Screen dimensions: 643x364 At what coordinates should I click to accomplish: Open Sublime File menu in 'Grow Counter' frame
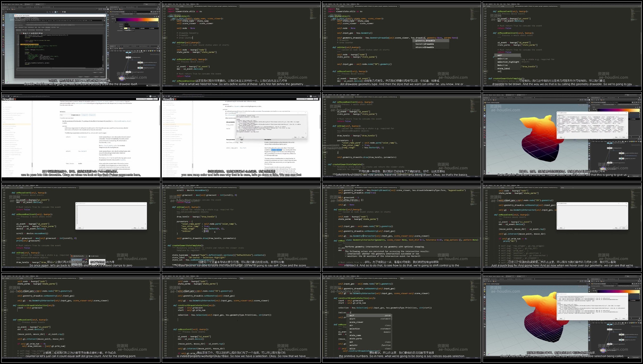click(164, 4)
